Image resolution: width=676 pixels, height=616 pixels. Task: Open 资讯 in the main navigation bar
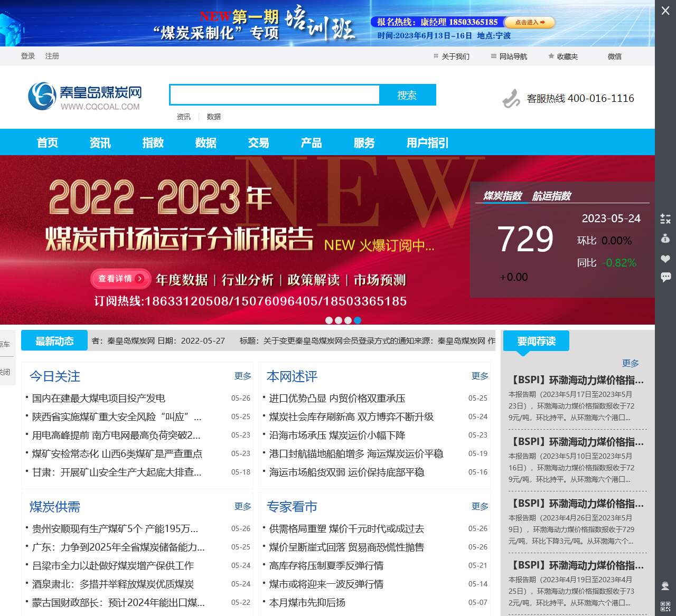point(100,143)
